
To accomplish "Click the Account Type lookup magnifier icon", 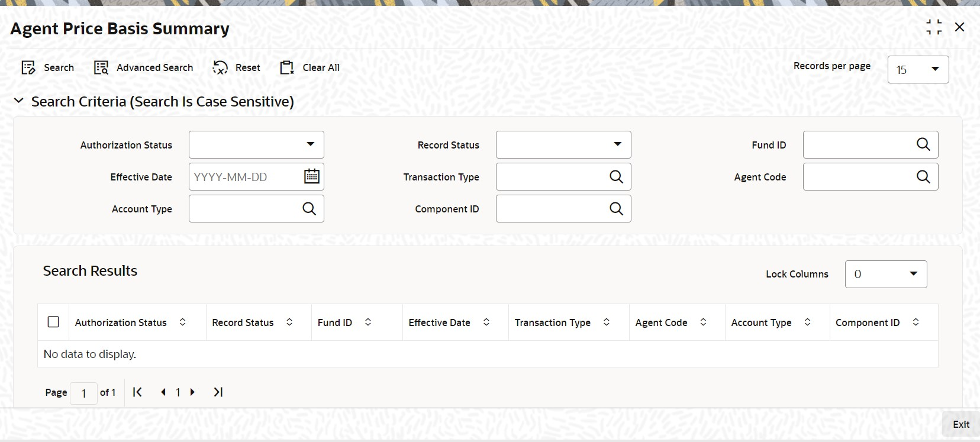I will click(309, 208).
